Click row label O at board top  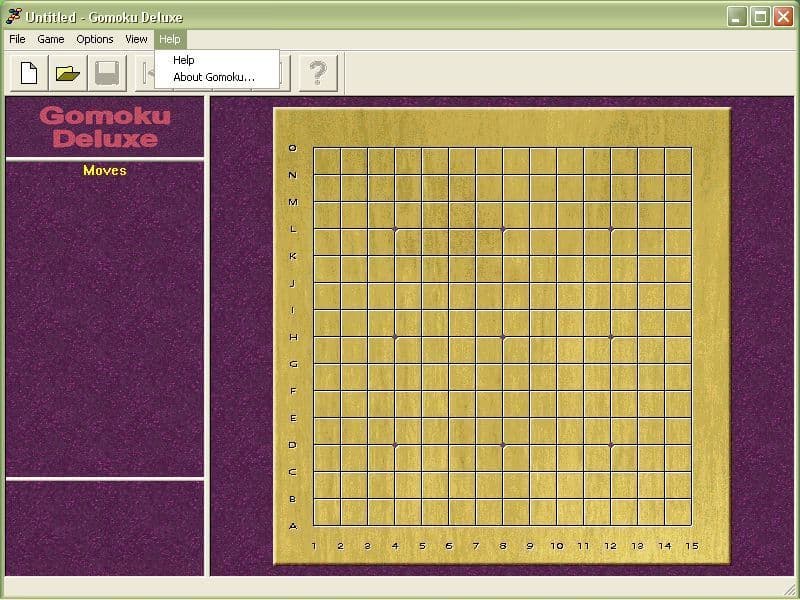click(292, 148)
